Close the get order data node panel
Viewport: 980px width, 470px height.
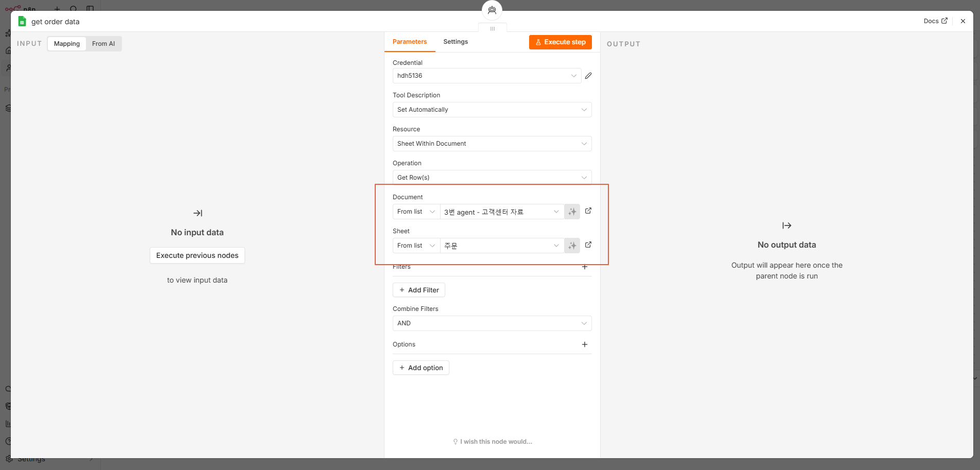pyautogui.click(x=963, y=21)
